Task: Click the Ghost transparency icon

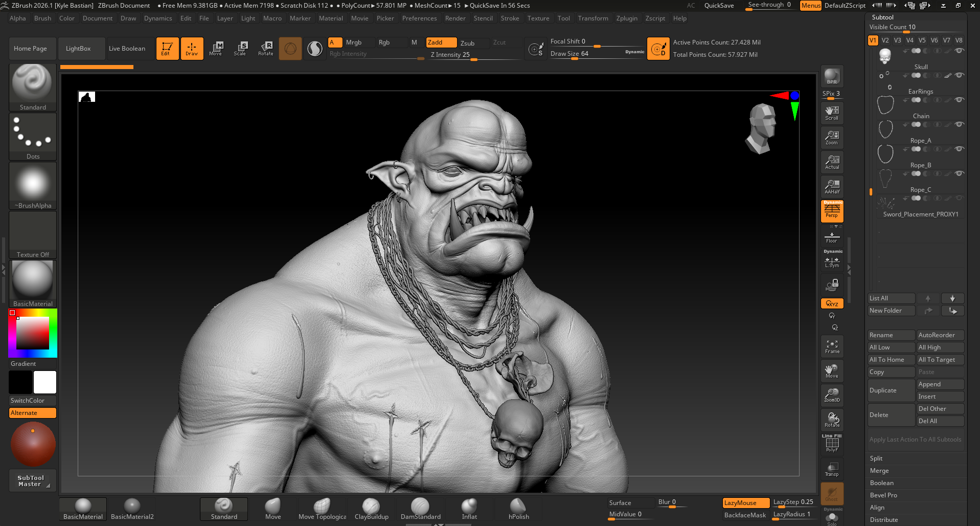Action: point(832,493)
